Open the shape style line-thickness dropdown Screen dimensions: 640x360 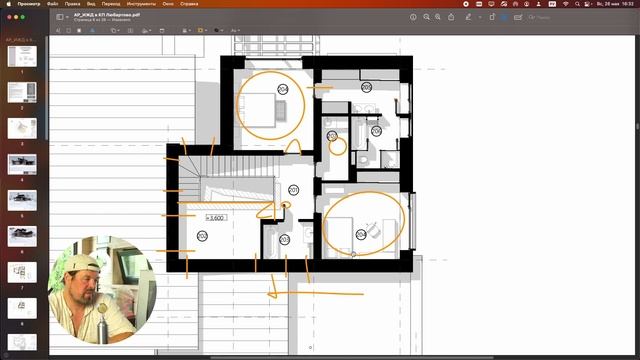click(187, 30)
